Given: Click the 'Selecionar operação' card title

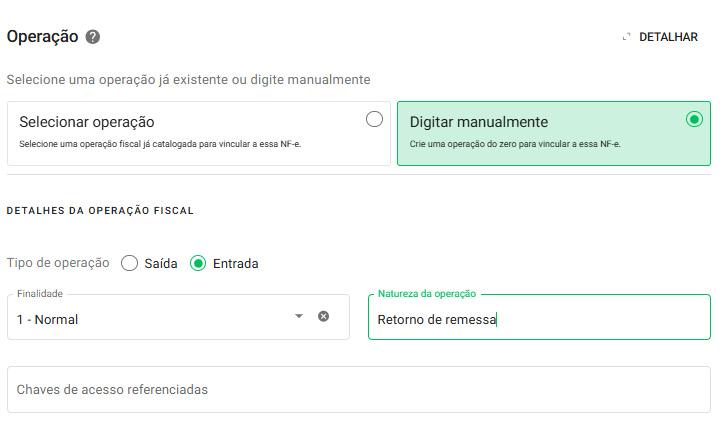Looking at the screenshot, I should pyautogui.click(x=87, y=122).
